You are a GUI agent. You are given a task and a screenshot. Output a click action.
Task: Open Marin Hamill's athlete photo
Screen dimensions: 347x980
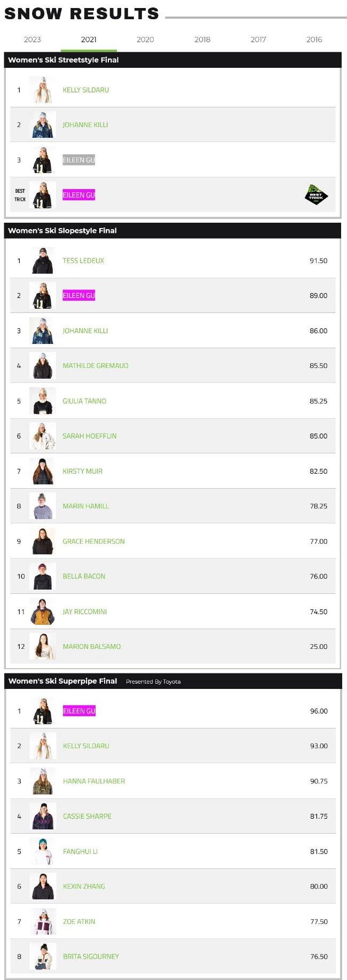point(42,506)
